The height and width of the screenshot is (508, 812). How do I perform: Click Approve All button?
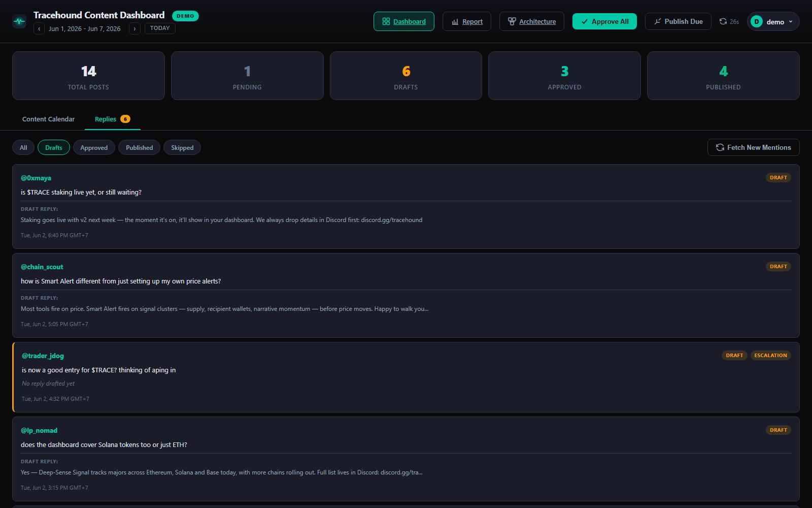[604, 21]
